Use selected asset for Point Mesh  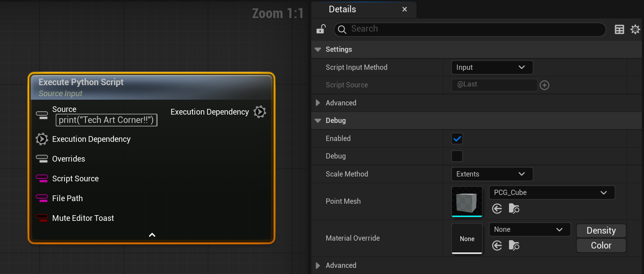[x=497, y=209]
